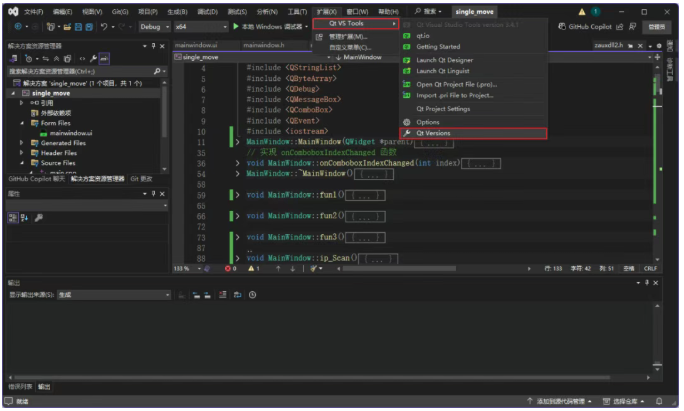The image size is (684, 411).
Task: Click the Undo arrow icon
Action: (x=104, y=27)
